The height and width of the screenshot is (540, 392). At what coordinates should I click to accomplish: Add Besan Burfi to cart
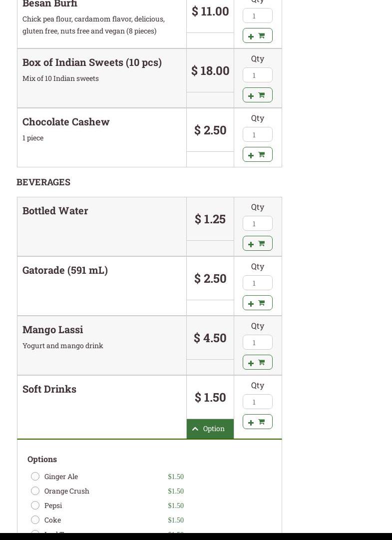[257, 36]
